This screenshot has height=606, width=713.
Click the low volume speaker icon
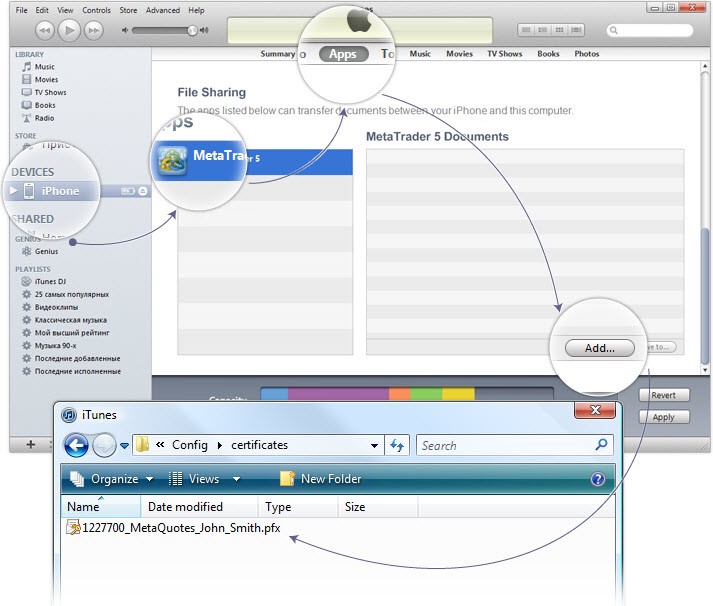pyautogui.click(x=124, y=30)
